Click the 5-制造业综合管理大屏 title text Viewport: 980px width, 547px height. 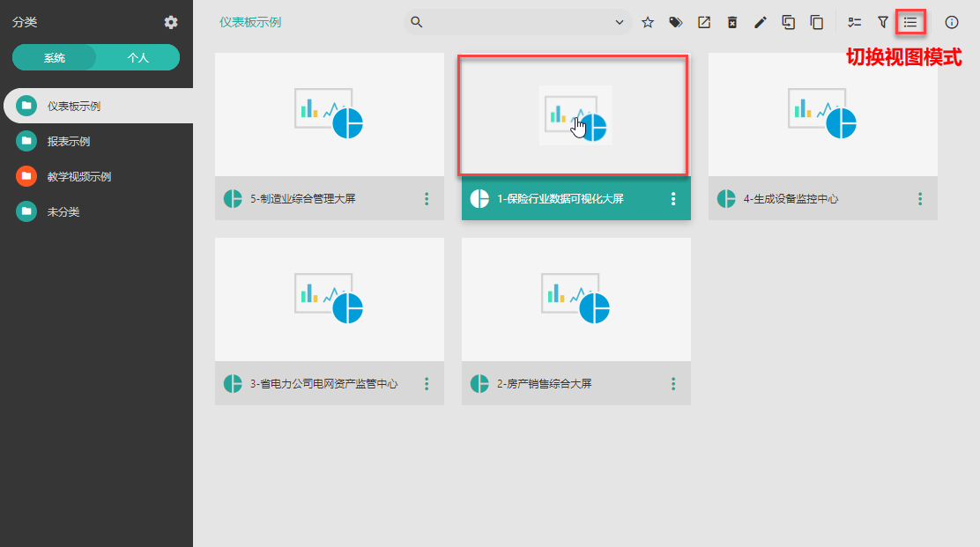pyautogui.click(x=303, y=198)
